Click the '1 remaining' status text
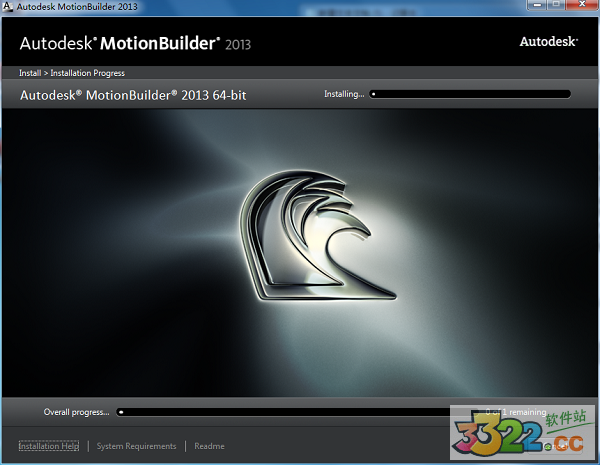600x465 pixels. 524,412
